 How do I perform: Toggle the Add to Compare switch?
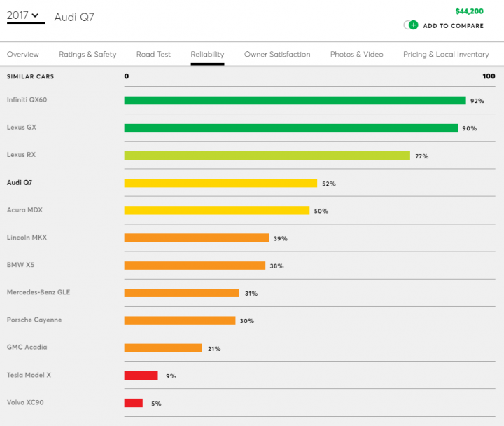coord(411,25)
